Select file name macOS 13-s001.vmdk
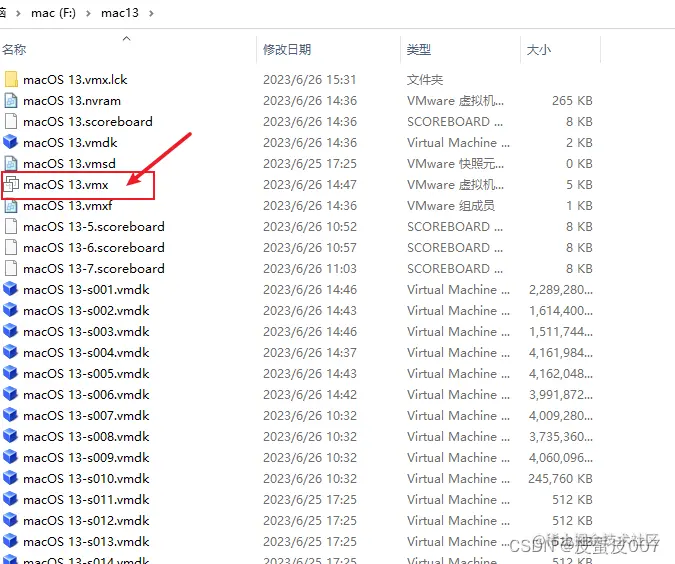The height and width of the screenshot is (564, 675). click(x=86, y=290)
